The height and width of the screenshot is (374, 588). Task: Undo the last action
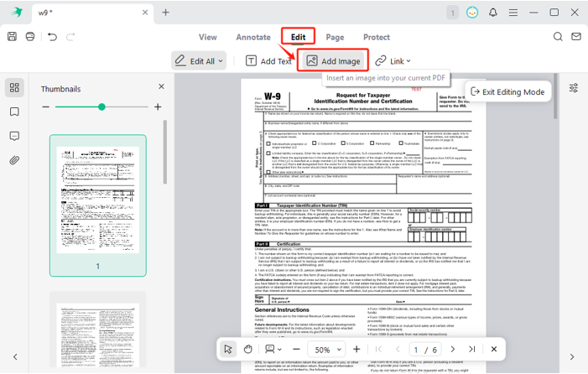click(52, 37)
